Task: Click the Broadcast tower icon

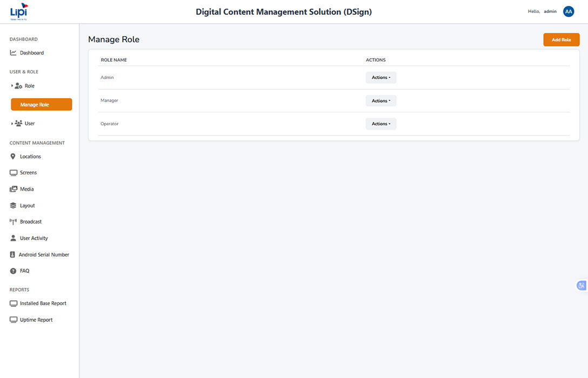Action: (x=13, y=222)
